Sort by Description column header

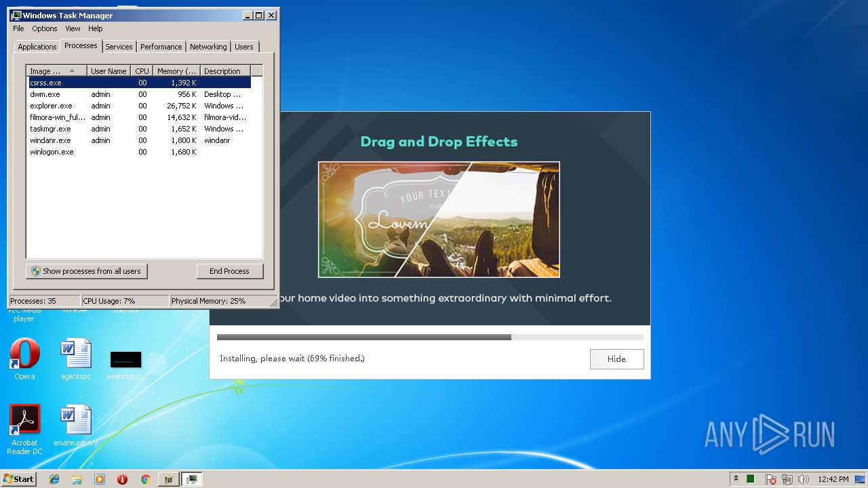coord(225,70)
